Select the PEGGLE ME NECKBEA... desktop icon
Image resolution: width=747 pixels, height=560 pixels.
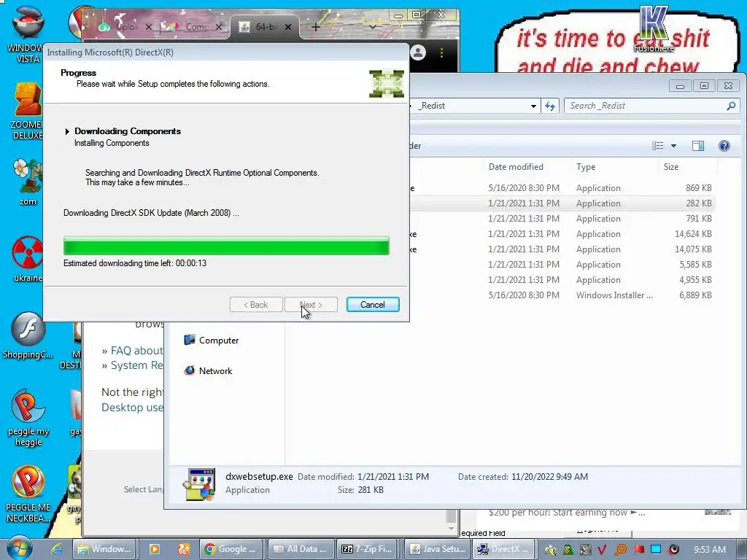pyautogui.click(x=28, y=494)
